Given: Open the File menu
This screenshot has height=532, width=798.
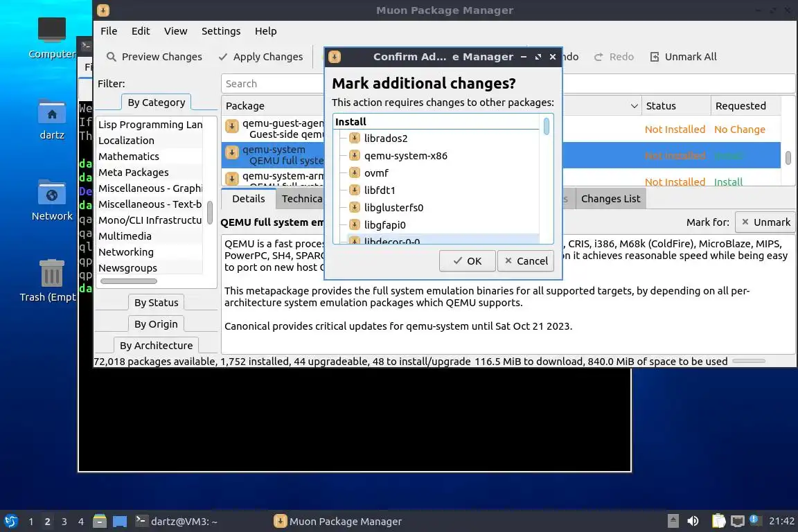Looking at the screenshot, I should (109, 31).
